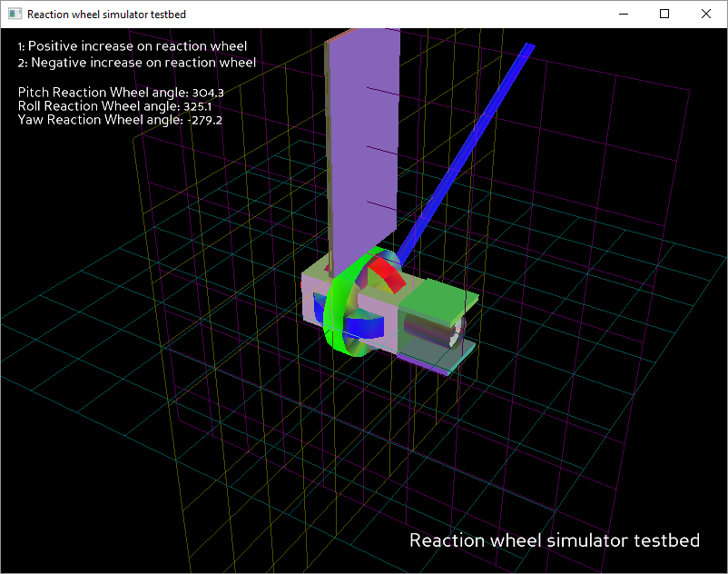Select the Yaw Reaction Wheel angle readout
This screenshot has height=574, width=728.
tap(120, 120)
